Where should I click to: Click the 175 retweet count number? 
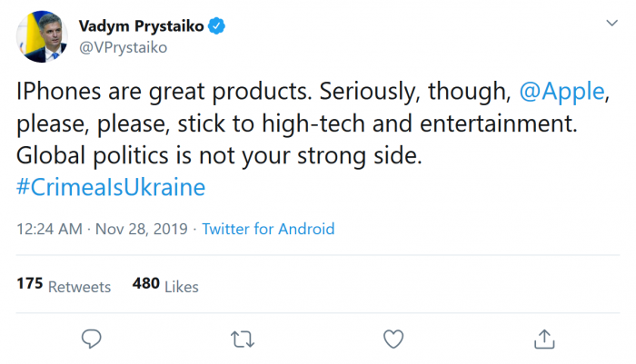(x=30, y=284)
